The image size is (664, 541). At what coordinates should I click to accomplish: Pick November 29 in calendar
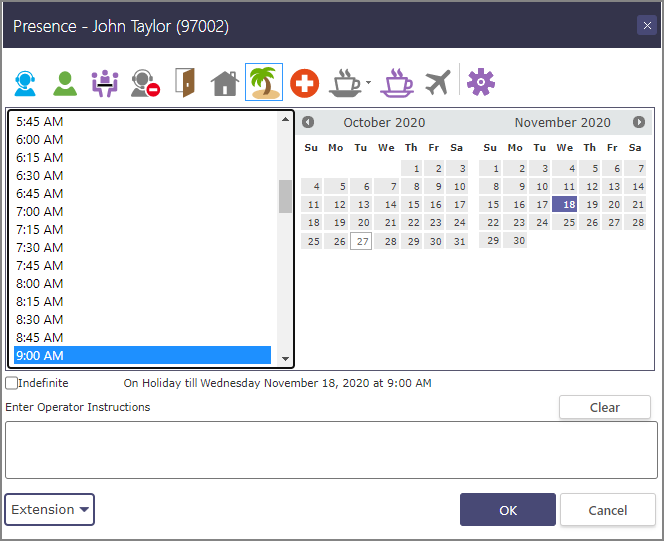point(490,240)
